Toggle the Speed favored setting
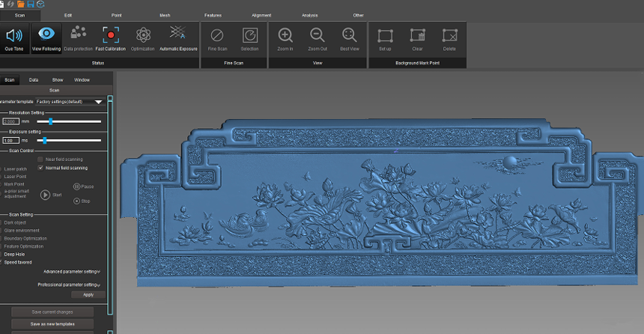The width and height of the screenshot is (644, 334). click(17, 262)
